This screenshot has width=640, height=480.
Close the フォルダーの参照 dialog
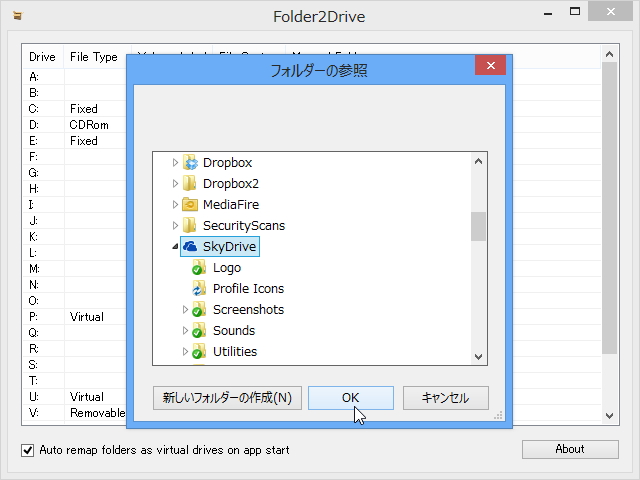coord(491,65)
